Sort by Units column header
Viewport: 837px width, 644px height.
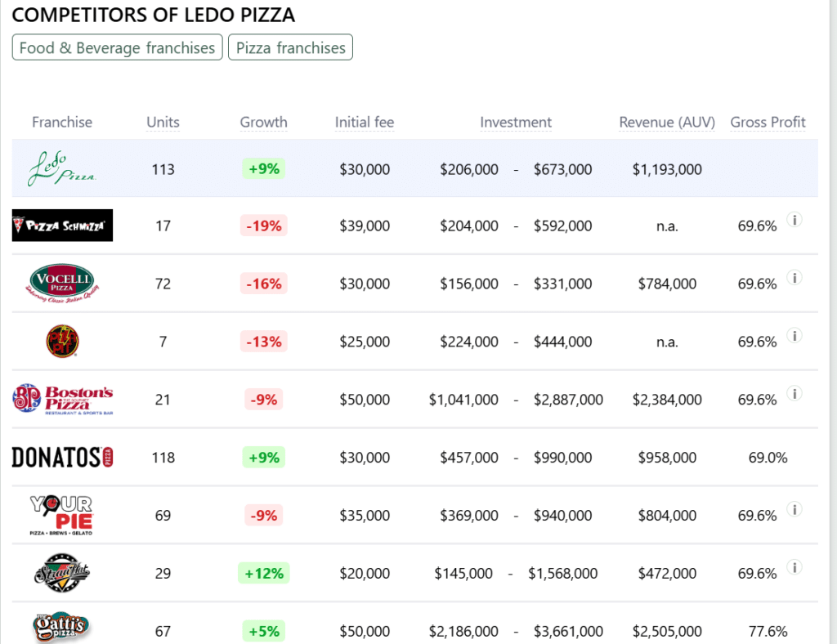click(x=163, y=122)
